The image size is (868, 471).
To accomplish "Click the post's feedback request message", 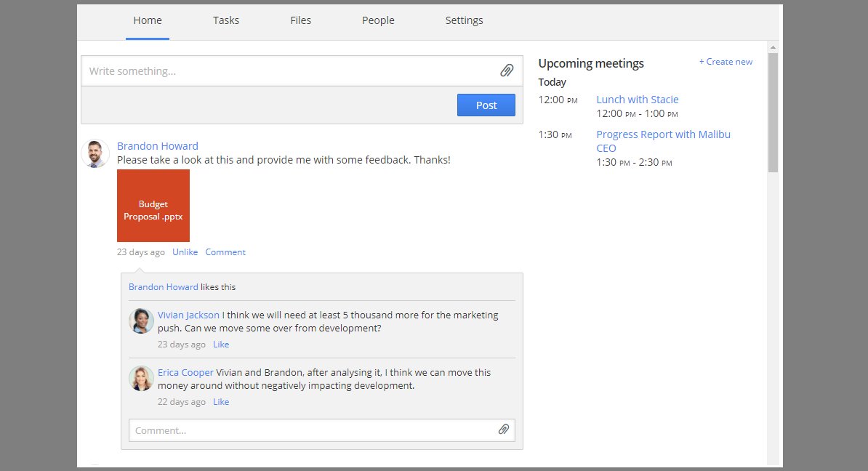I will click(x=284, y=160).
